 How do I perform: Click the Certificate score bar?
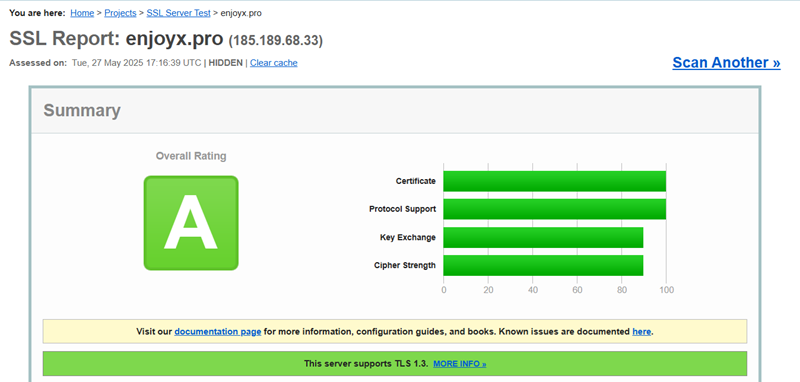point(555,181)
